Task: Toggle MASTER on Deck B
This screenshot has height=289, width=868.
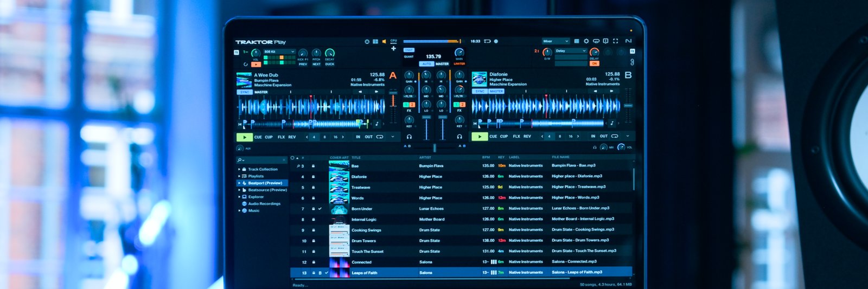Action: pyautogui.click(x=496, y=92)
